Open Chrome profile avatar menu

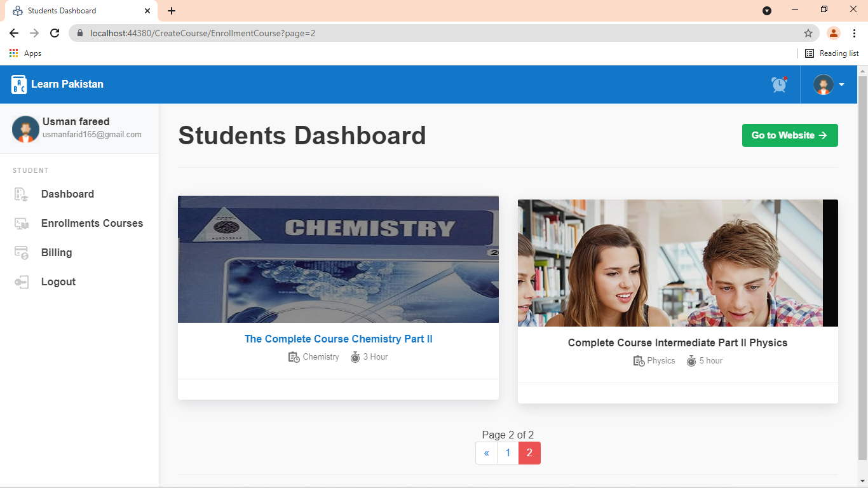(833, 33)
